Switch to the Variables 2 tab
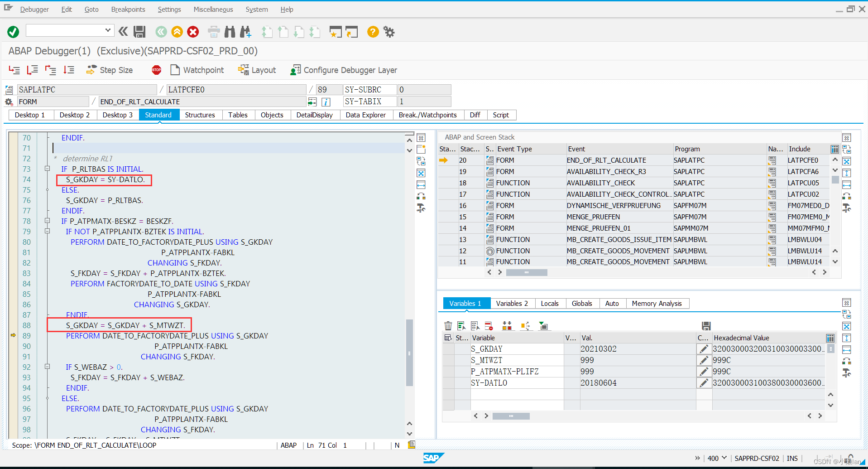Image resolution: width=868 pixels, height=469 pixels. [x=512, y=304]
